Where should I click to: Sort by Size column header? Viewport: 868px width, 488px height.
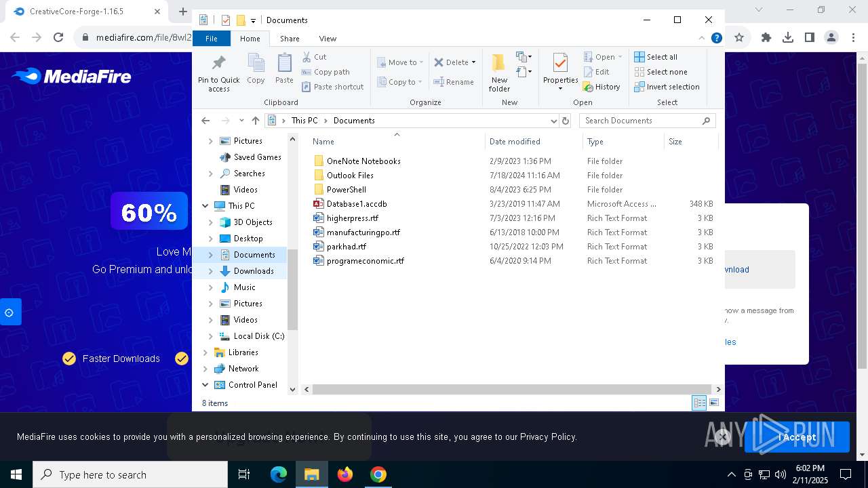tap(690, 142)
